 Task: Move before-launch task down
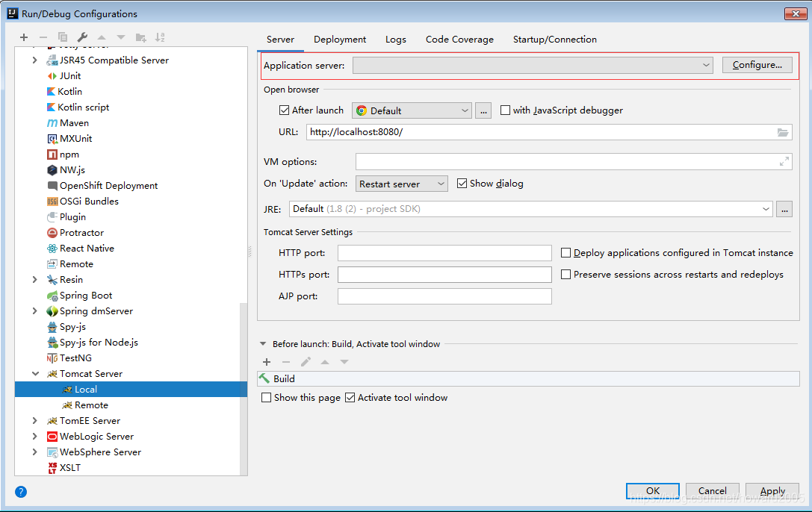[x=344, y=362]
